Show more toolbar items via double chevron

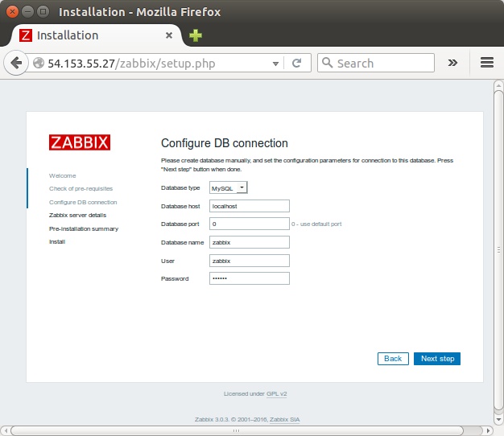(452, 63)
